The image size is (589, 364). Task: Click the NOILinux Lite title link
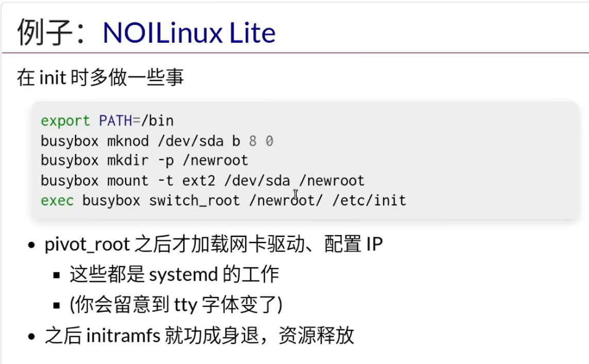coord(189,32)
